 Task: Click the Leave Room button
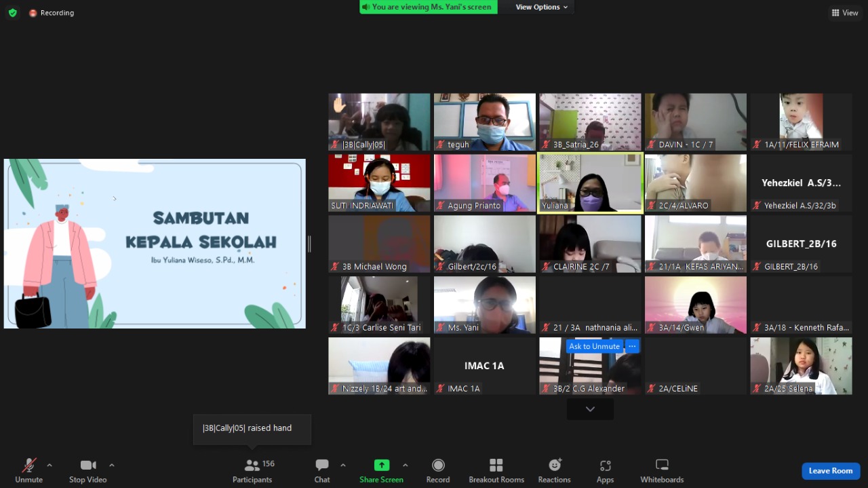pyautogui.click(x=831, y=471)
